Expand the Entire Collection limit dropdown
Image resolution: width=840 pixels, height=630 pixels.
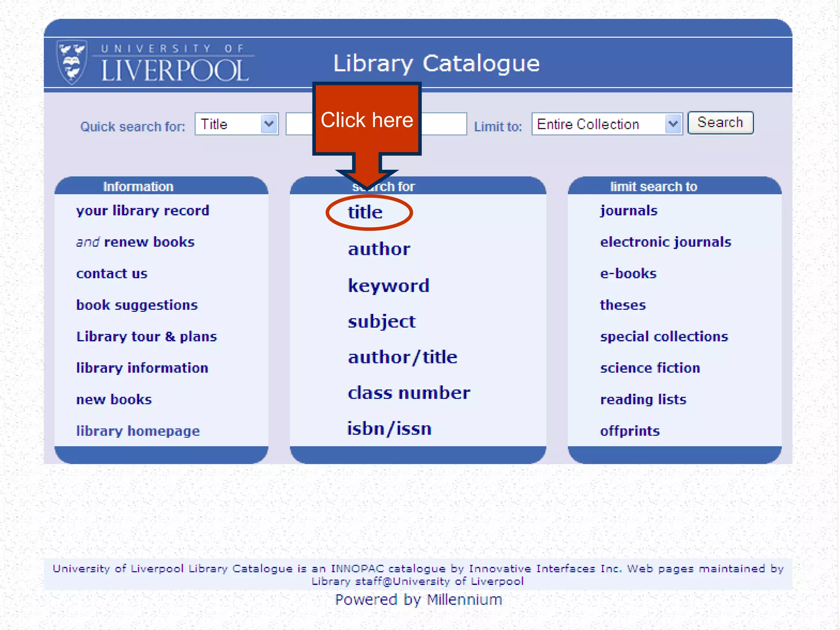(x=606, y=124)
